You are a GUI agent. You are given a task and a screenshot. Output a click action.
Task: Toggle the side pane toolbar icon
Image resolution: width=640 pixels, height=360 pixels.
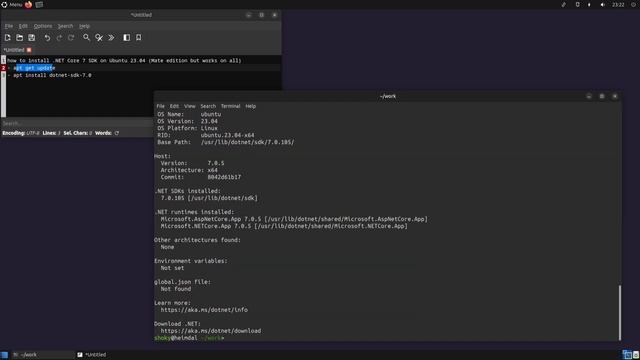tap(127, 38)
